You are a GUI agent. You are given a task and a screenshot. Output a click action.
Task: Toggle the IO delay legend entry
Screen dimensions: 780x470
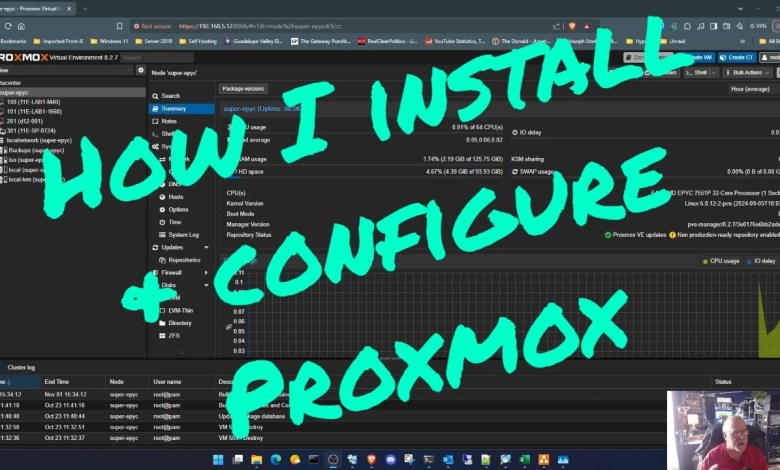[x=761, y=261]
